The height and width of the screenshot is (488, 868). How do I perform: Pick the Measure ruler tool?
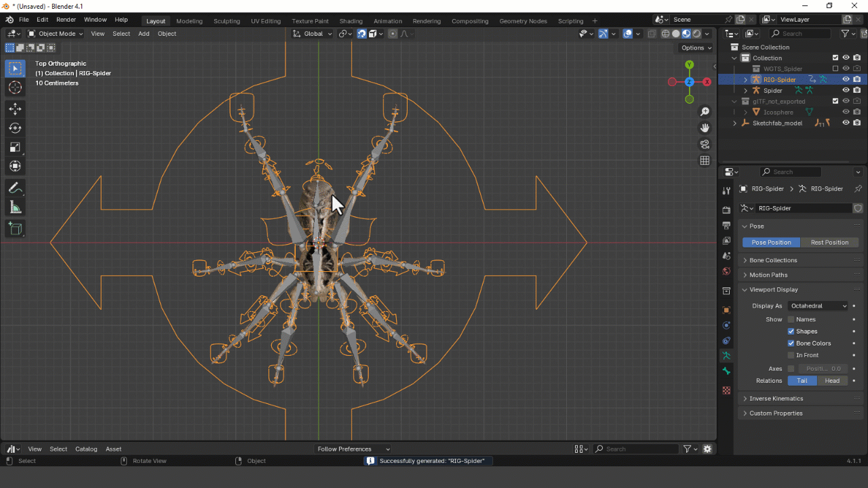tap(15, 208)
